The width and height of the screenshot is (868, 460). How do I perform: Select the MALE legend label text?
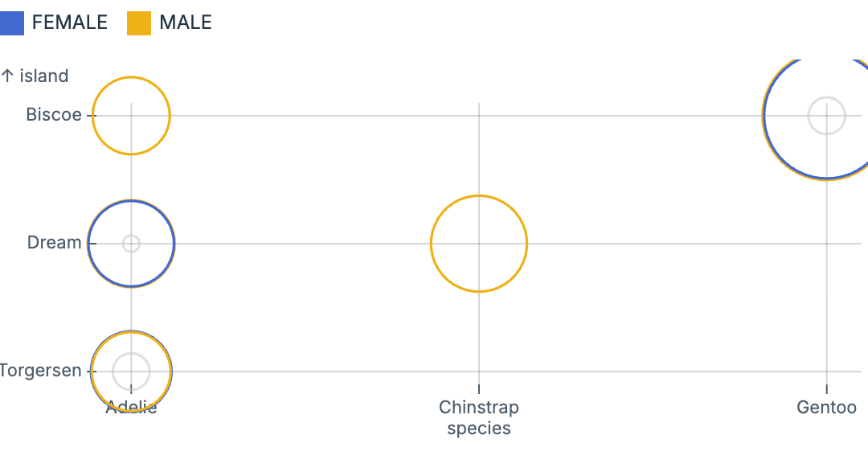(x=186, y=23)
